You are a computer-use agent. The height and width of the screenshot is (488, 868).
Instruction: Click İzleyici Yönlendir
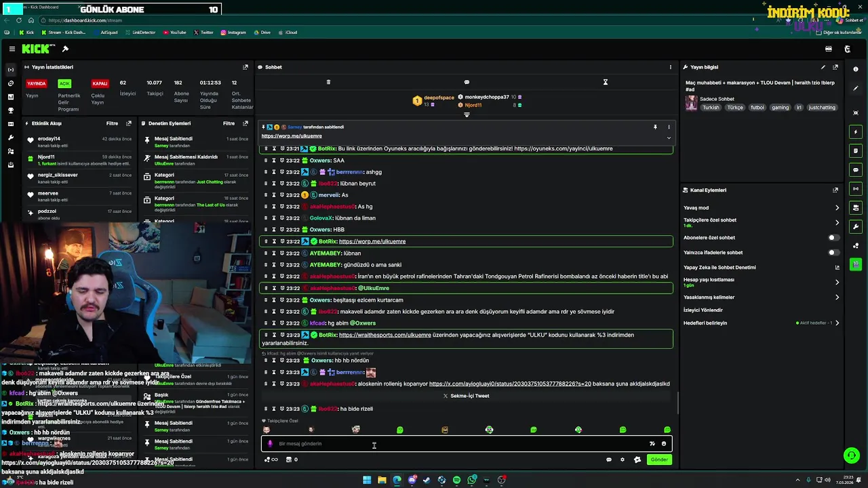coord(703,310)
